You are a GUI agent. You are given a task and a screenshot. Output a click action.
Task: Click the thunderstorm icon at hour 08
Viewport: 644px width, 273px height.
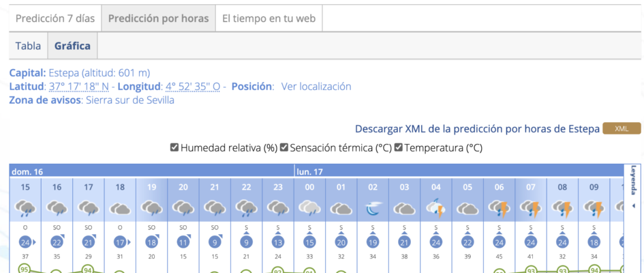pyautogui.click(x=563, y=208)
